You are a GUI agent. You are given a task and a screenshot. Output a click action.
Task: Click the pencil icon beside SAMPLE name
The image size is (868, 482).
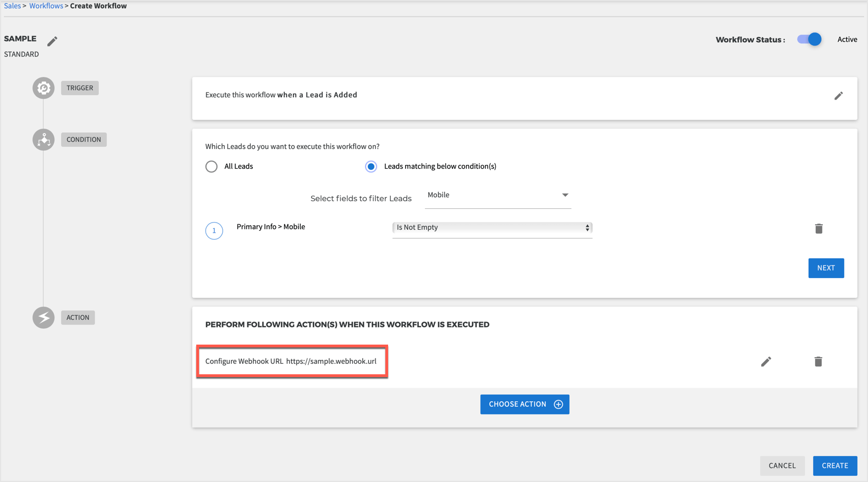click(52, 41)
